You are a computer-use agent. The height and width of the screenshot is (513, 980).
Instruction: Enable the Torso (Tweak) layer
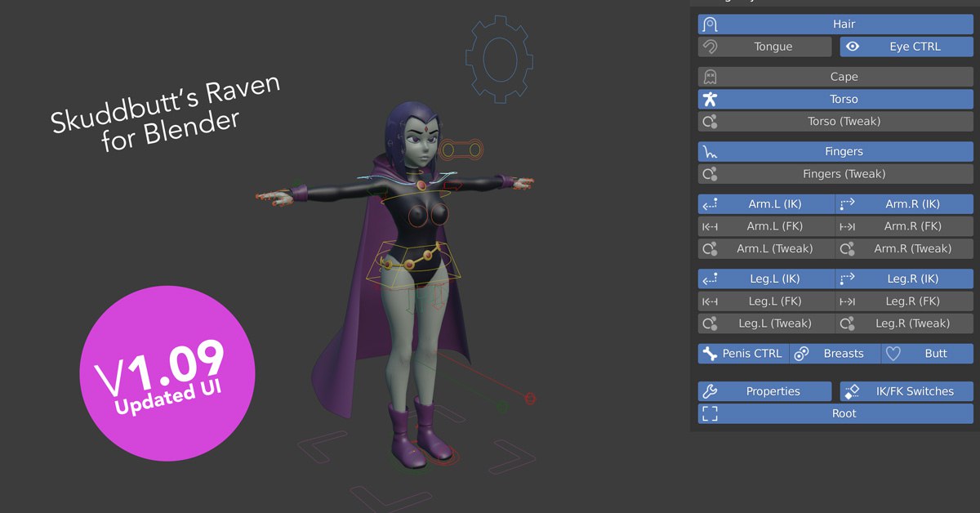[x=835, y=121]
